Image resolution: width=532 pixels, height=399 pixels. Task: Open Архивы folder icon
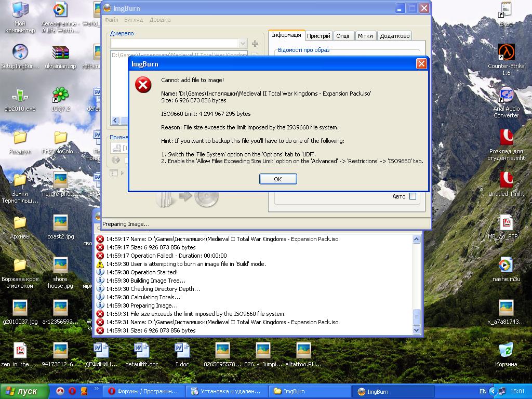pyautogui.click(x=20, y=228)
